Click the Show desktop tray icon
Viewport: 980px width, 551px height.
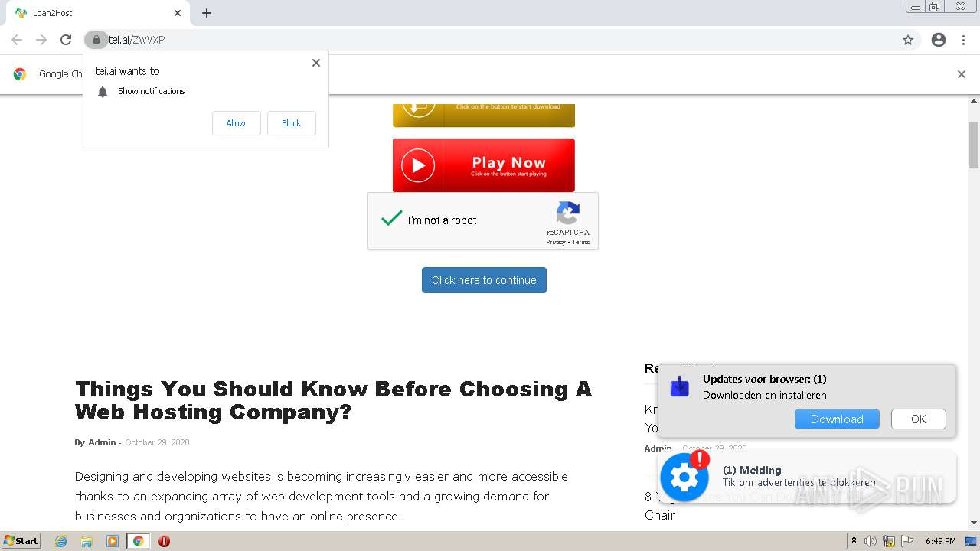[971, 541]
